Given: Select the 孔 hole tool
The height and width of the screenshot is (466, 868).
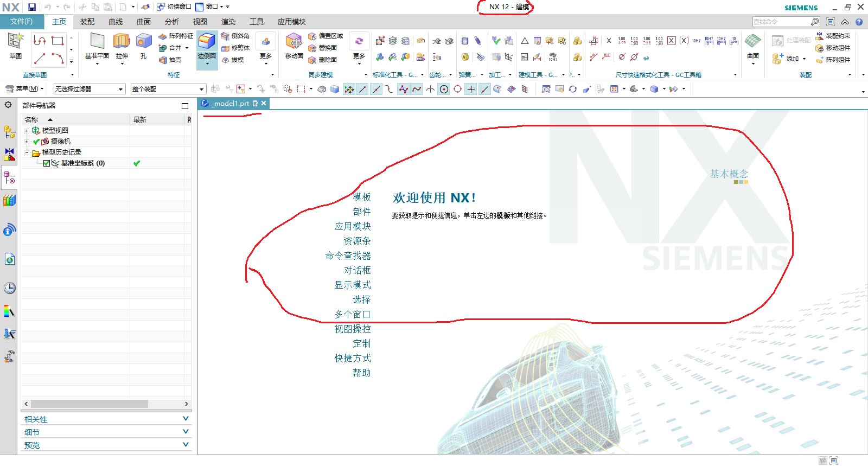Looking at the screenshot, I should click(144, 46).
